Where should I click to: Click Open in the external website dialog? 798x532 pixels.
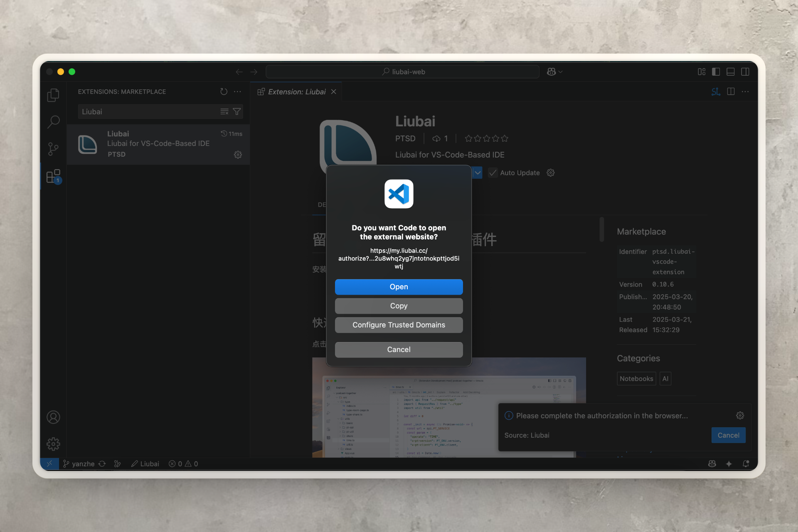399,287
